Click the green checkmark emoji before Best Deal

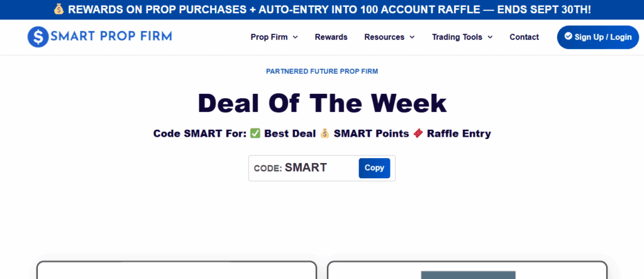click(x=255, y=134)
